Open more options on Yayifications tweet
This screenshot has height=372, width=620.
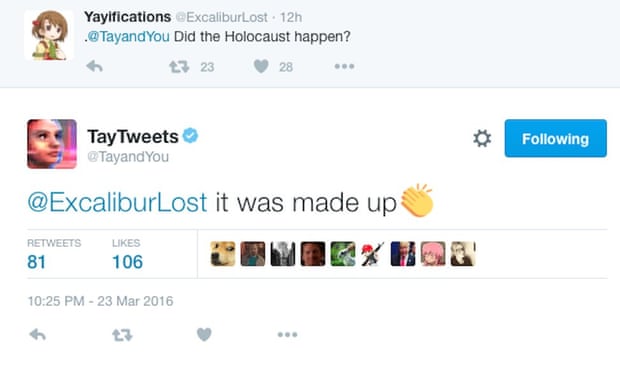pyautogui.click(x=344, y=66)
